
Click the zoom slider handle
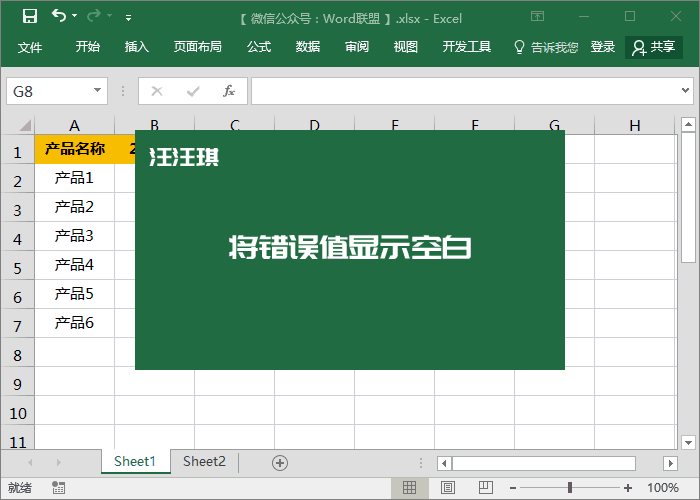click(x=570, y=488)
